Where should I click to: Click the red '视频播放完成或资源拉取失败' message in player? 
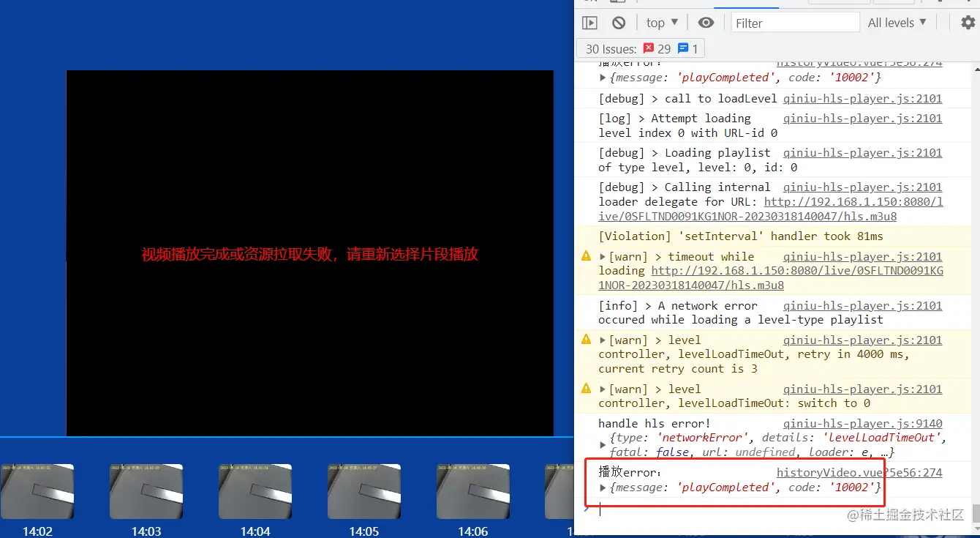pos(309,255)
